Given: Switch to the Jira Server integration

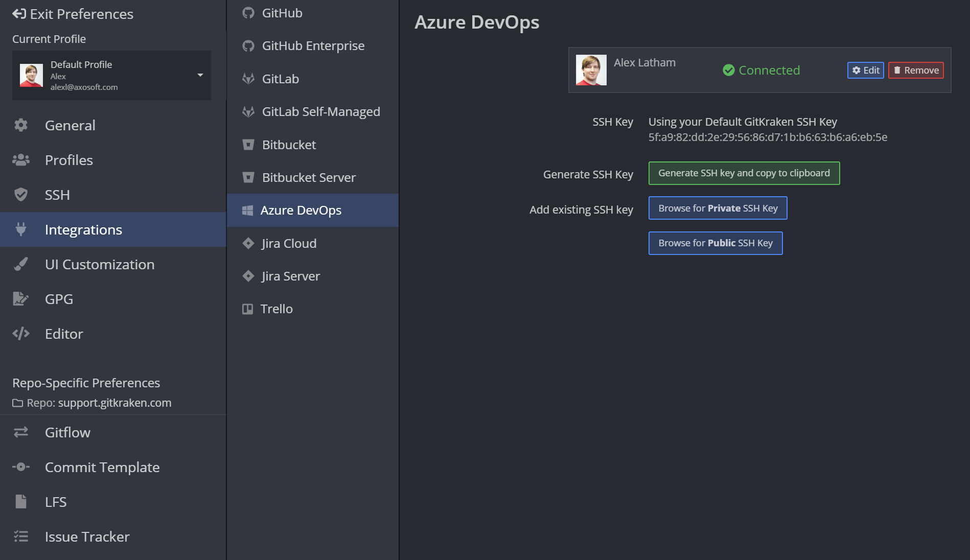Looking at the screenshot, I should tap(290, 276).
